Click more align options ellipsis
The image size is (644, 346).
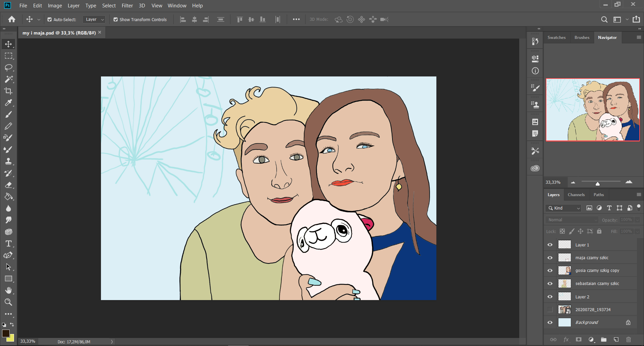296,19
